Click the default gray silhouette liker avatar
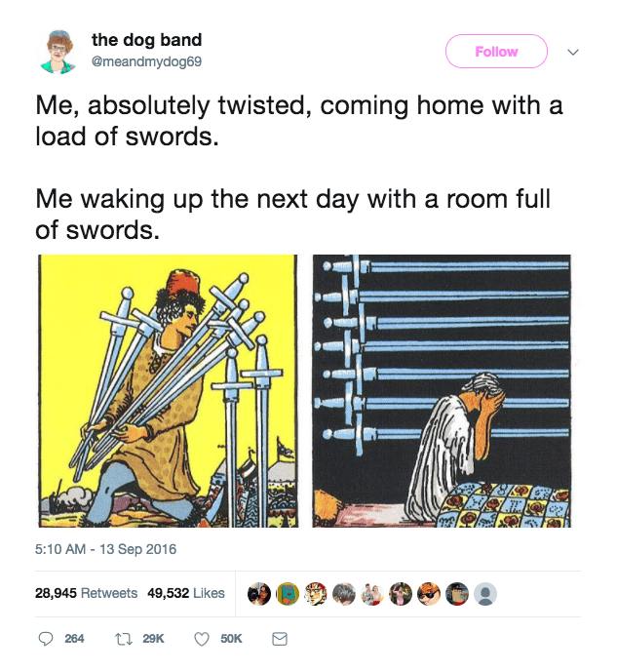The width and height of the screenshot is (617, 672). [x=485, y=594]
